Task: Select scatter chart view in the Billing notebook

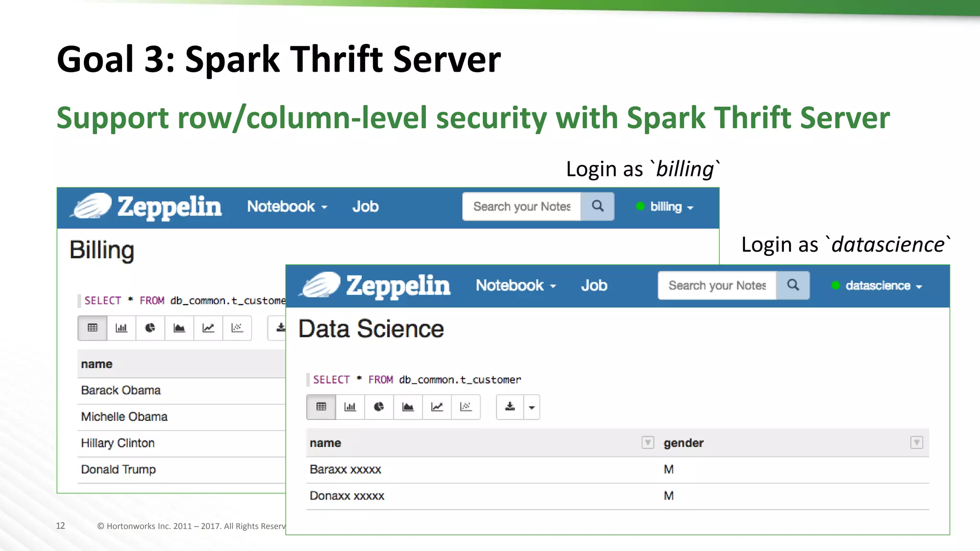Action: (237, 328)
